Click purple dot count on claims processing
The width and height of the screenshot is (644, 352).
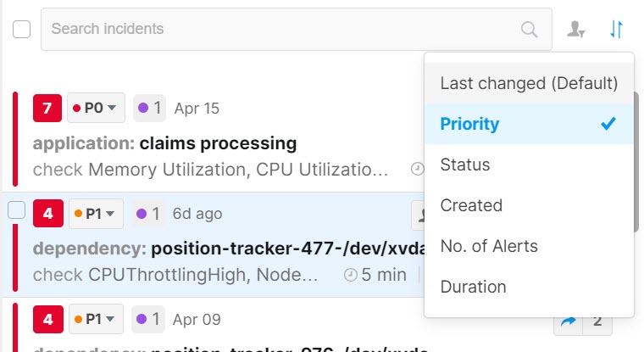click(149, 108)
